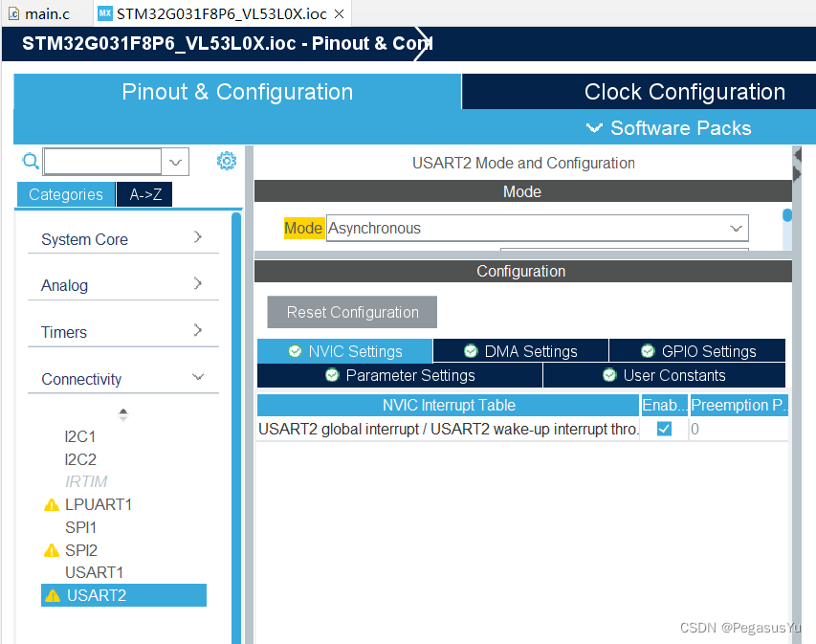Click the preemption priority value 0

click(x=695, y=429)
